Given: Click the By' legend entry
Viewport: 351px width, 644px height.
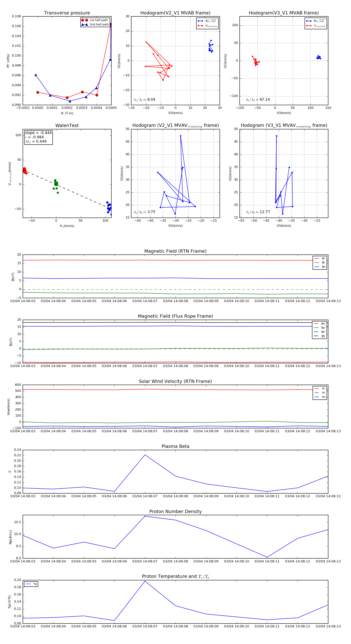Looking at the screenshot, I should pyautogui.click(x=320, y=328).
